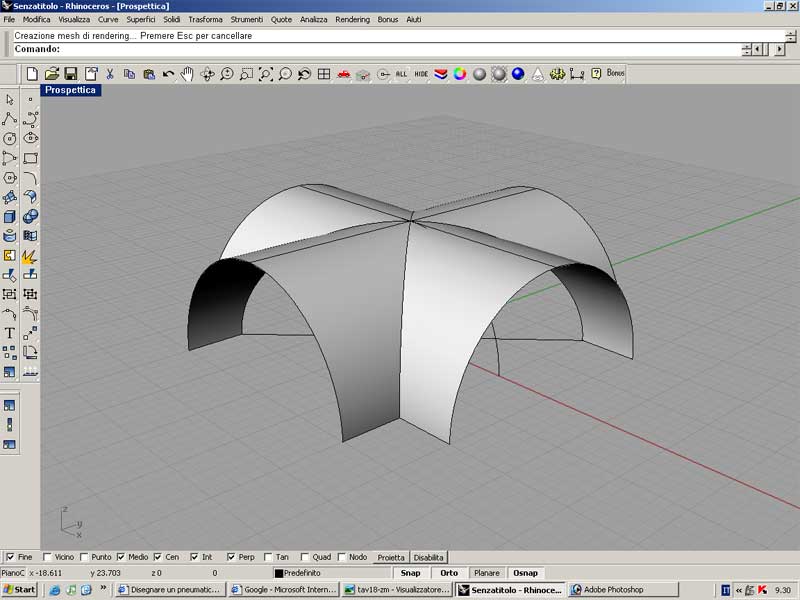The width and height of the screenshot is (800, 600).
Task: Click the Disabilita osnap button
Action: (x=428, y=557)
